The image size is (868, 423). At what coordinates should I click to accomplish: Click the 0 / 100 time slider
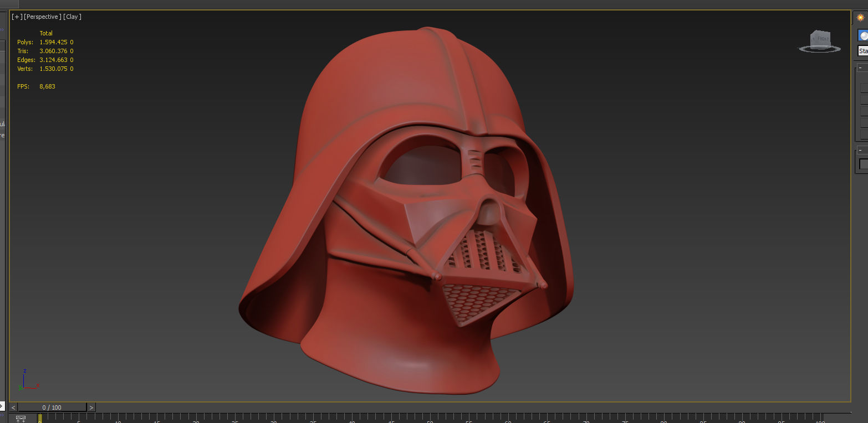tap(52, 407)
